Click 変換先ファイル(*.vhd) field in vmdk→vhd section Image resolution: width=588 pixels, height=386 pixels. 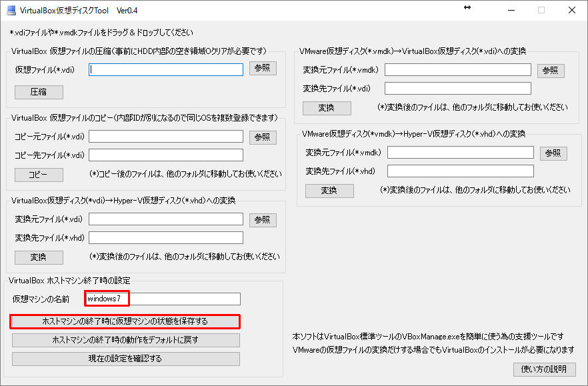tap(461, 171)
